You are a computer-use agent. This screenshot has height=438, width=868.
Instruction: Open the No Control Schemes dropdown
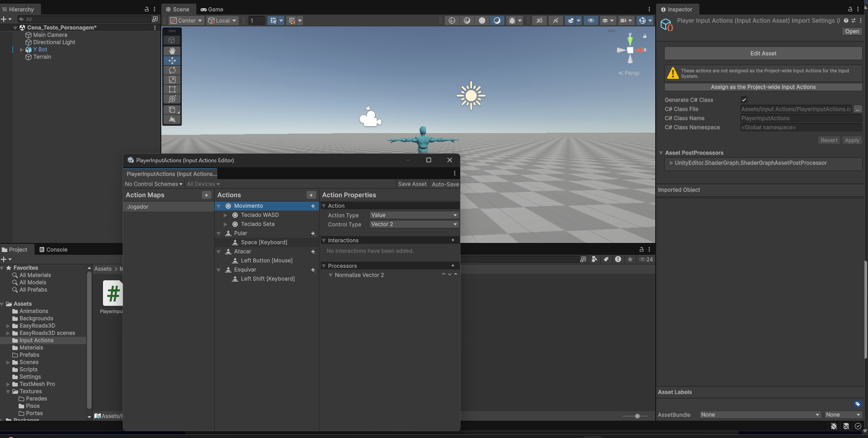click(x=154, y=184)
